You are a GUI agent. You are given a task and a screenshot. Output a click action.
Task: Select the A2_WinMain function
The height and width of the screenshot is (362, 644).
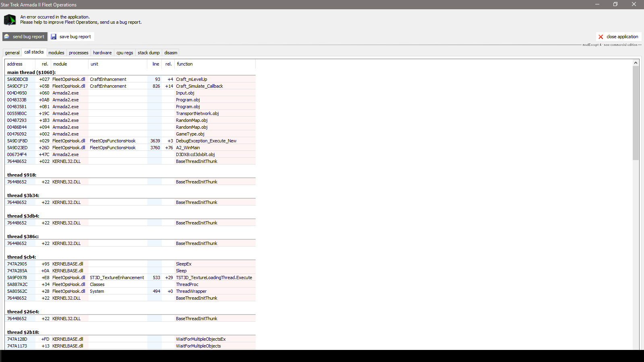(x=188, y=148)
